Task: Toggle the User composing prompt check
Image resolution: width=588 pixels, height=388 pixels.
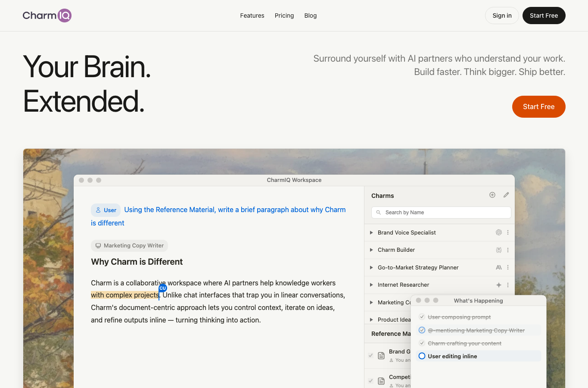Action: click(422, 317)
